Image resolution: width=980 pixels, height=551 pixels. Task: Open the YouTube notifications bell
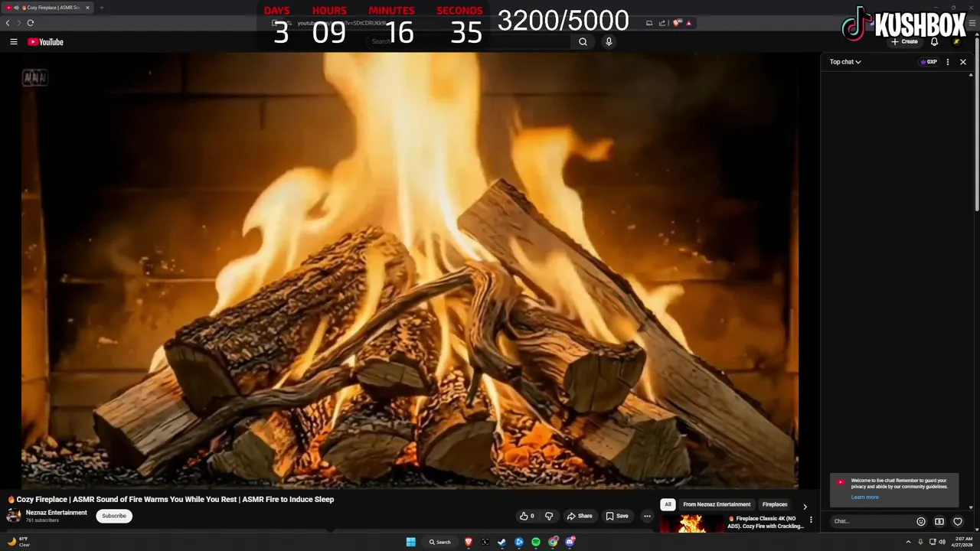pos(934,42)
